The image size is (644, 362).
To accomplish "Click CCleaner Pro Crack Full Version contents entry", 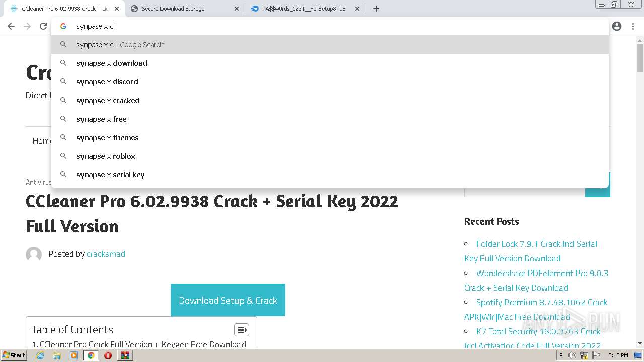I will pyautogui.click(x=139, y=344).
